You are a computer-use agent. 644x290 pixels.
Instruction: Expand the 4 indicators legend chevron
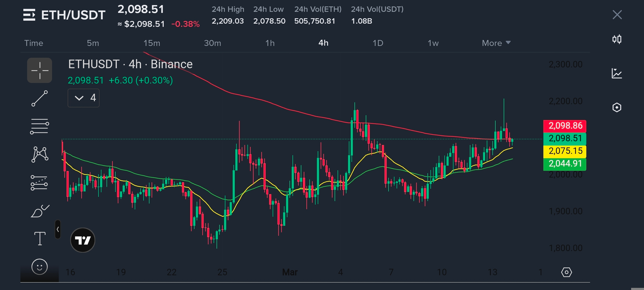pyautogui.click(x=79, y=98)
